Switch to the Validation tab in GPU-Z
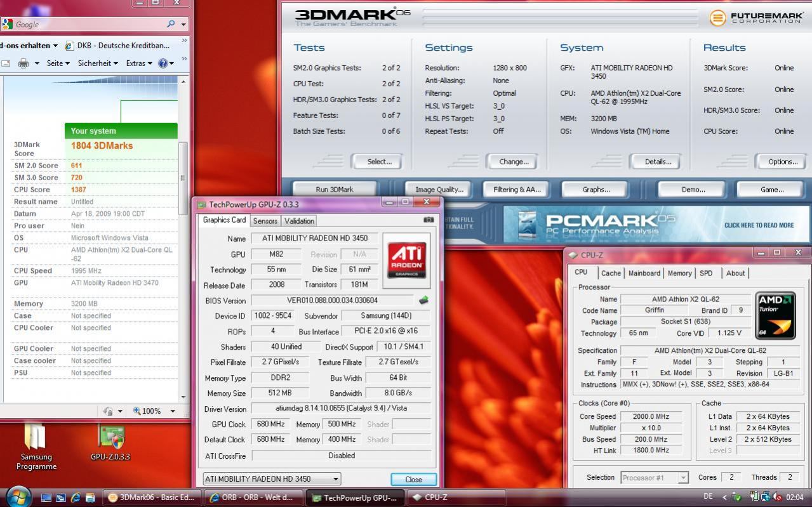 pos(299,221)
